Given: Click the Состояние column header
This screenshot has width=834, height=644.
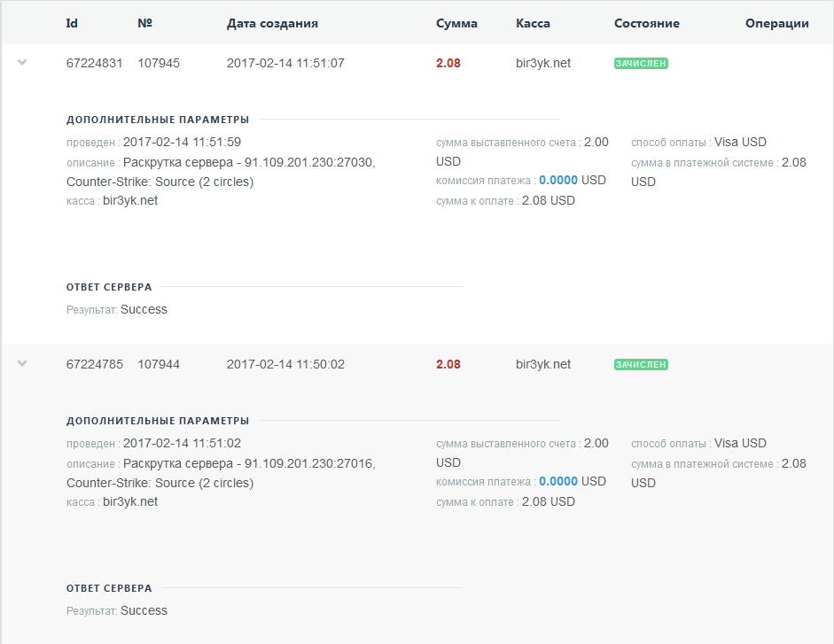Looking at the screenshot, I should point(646,24).
